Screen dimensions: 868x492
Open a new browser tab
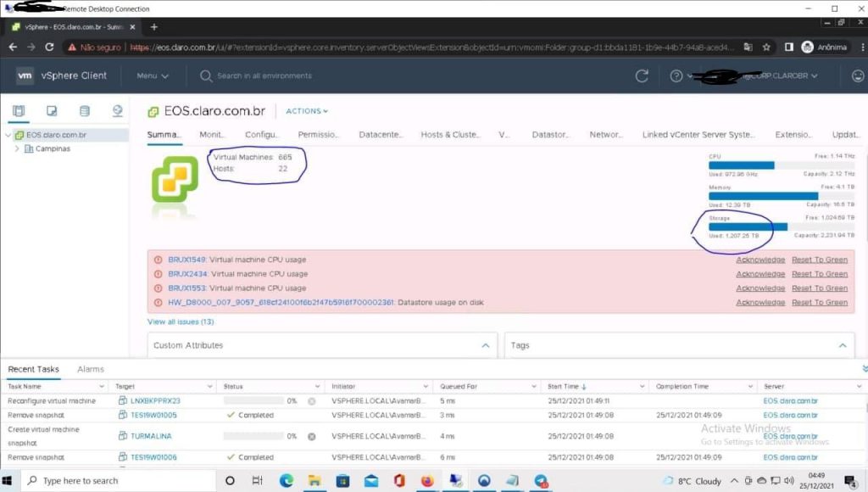[x=154, y=27]
